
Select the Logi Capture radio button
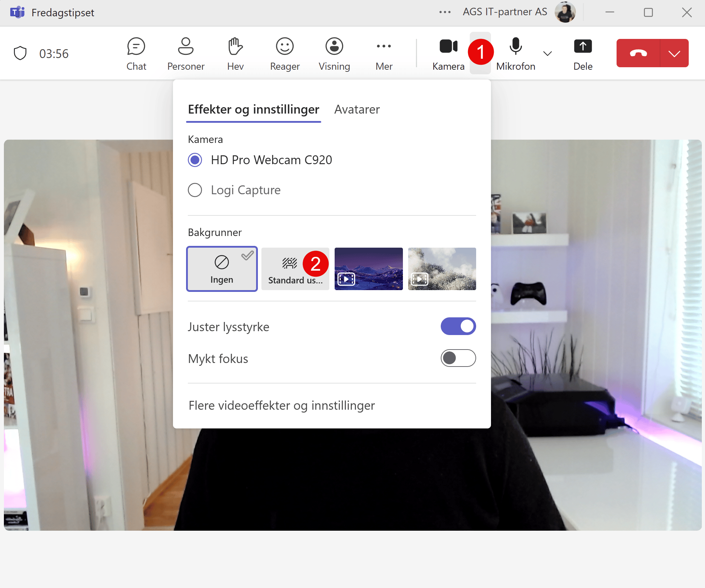tap(195, 189)
